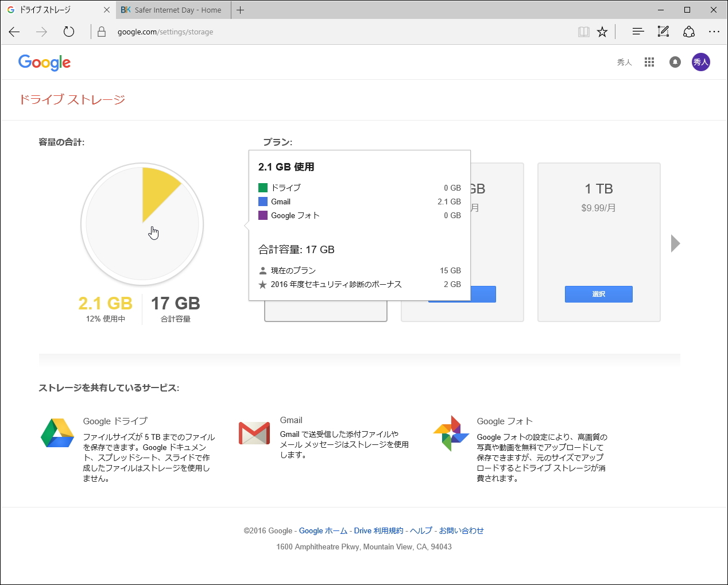Expand more plans with the right arrow
The image size is (728, 585).
(675, 243)
